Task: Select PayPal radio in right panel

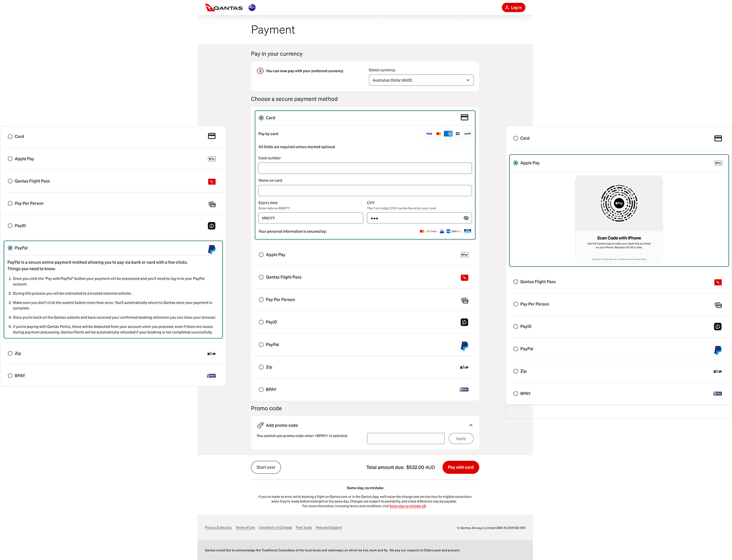Action: click(x=516, y=349)
